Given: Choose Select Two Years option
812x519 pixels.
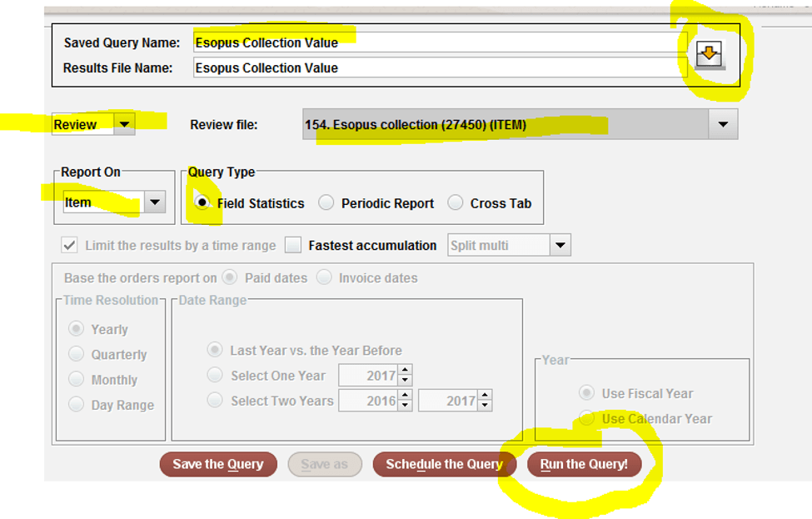Looking at the screenshot, I should [x=214, y=400].
